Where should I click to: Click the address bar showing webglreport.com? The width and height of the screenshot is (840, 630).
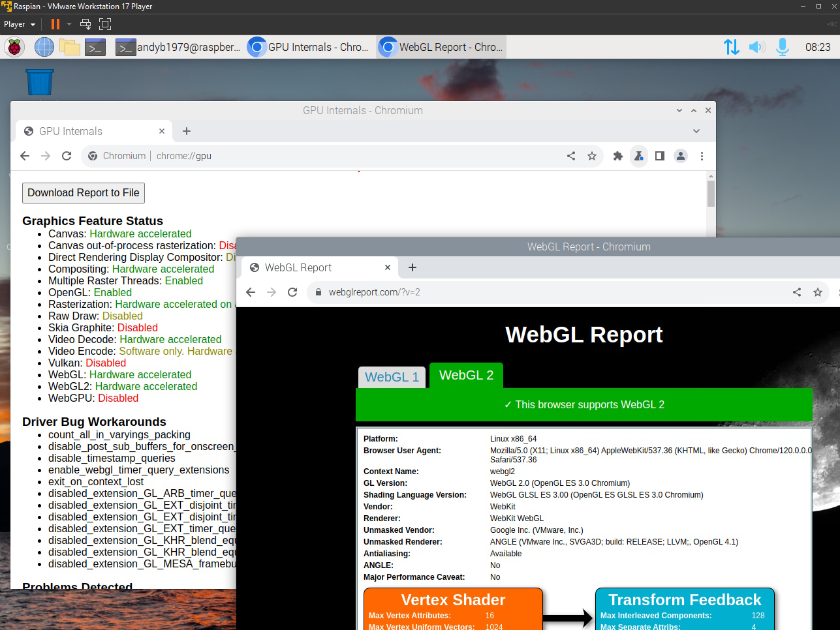372,292
